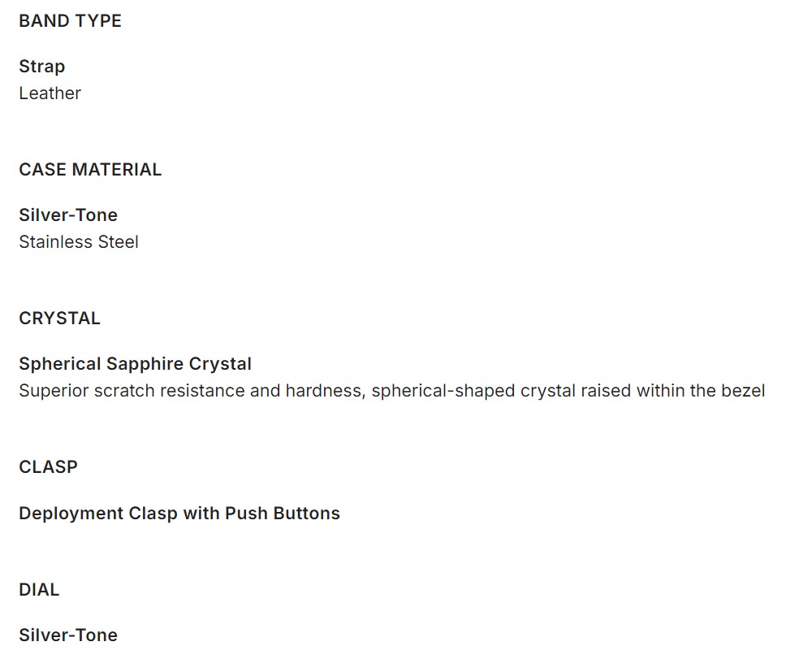Click the Stainless Steel text
This screenshot has width=812, height=659.
click(x=79, y=242)
